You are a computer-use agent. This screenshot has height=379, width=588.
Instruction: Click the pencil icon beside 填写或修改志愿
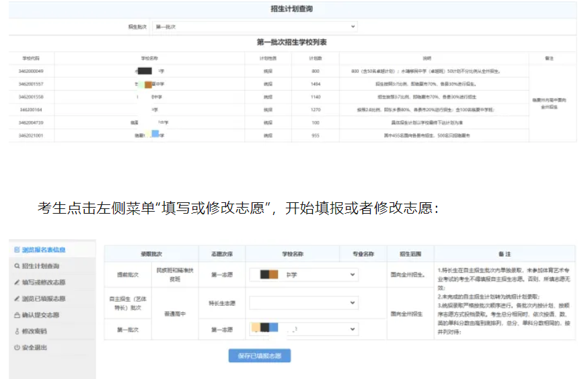pos(17,282)
